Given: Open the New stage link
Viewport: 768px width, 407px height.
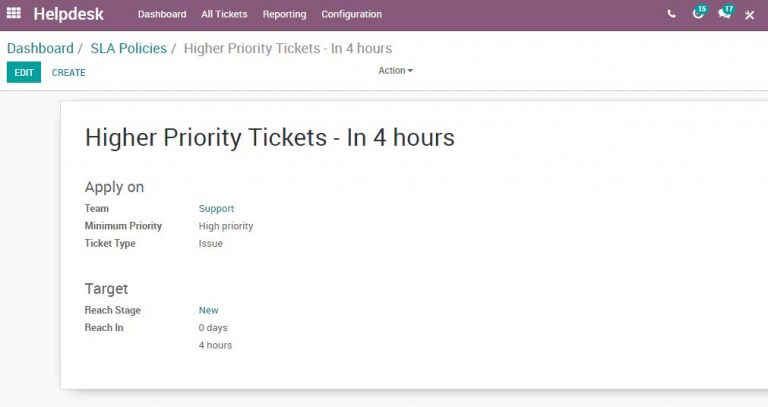Looking at the screenshot, I should [208, 311].
